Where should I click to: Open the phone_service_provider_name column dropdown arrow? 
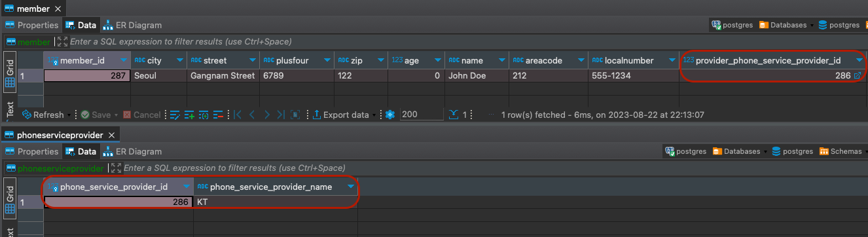[350, 187]
